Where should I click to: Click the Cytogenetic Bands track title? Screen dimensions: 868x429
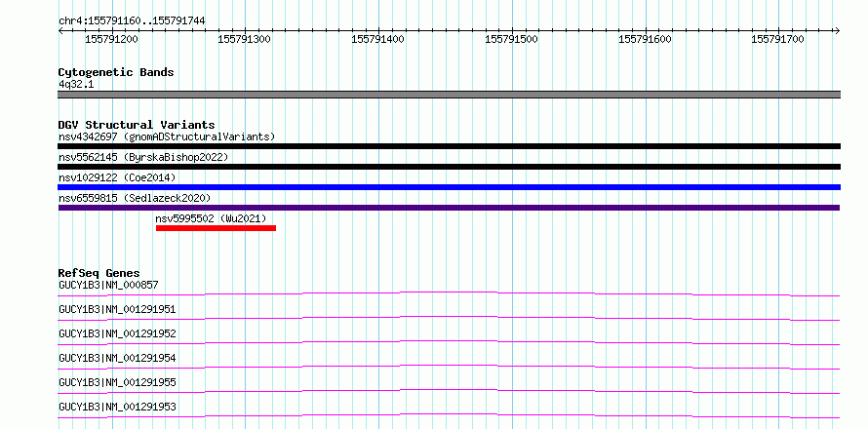116,72
